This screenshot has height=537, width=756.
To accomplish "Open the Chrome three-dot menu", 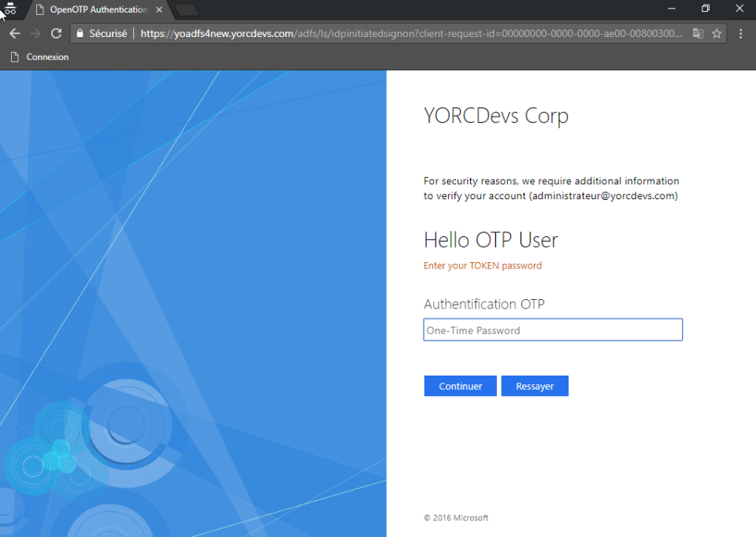I will point(741,33).
